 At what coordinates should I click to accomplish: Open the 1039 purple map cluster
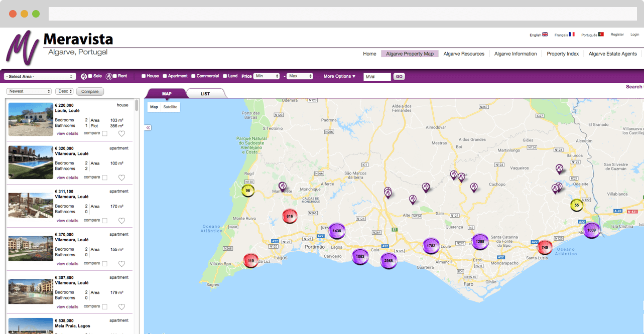tap(592, 230)
